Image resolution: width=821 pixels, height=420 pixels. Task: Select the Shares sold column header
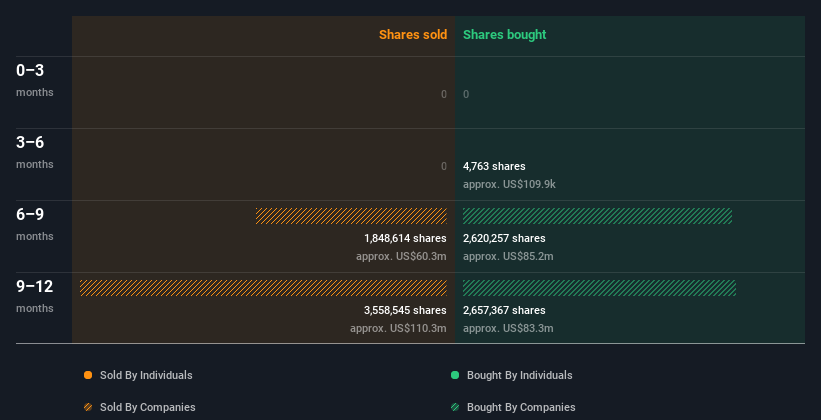click(x=413, y=35)
